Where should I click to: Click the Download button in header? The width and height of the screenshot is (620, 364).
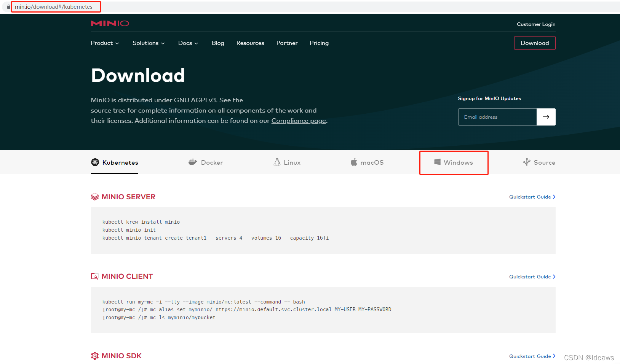535,43
